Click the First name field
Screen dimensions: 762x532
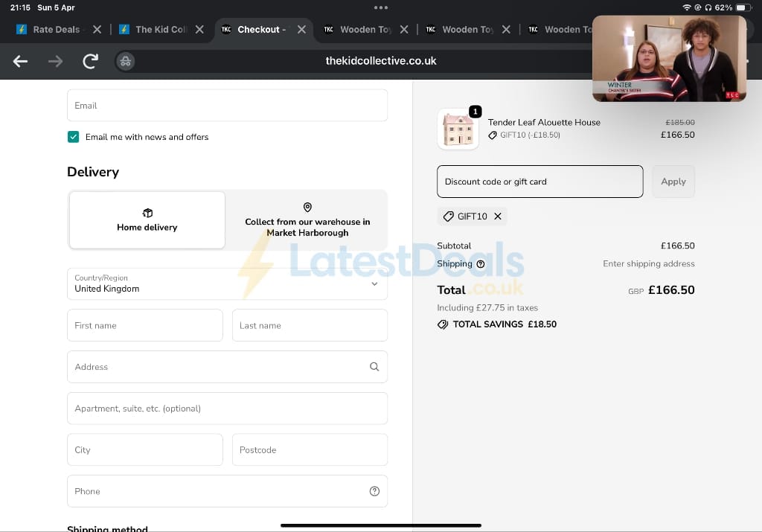[x=145, y=325]
